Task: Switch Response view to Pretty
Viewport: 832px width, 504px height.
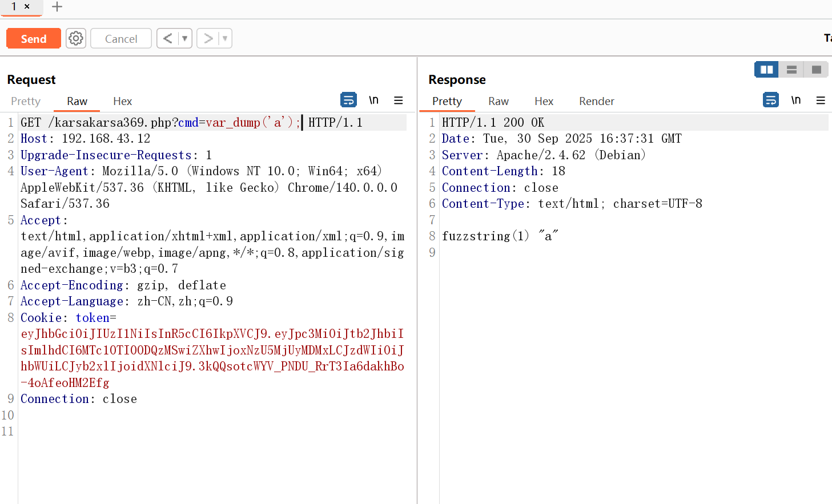Action: pyautogui.click(x=447, y=101)
